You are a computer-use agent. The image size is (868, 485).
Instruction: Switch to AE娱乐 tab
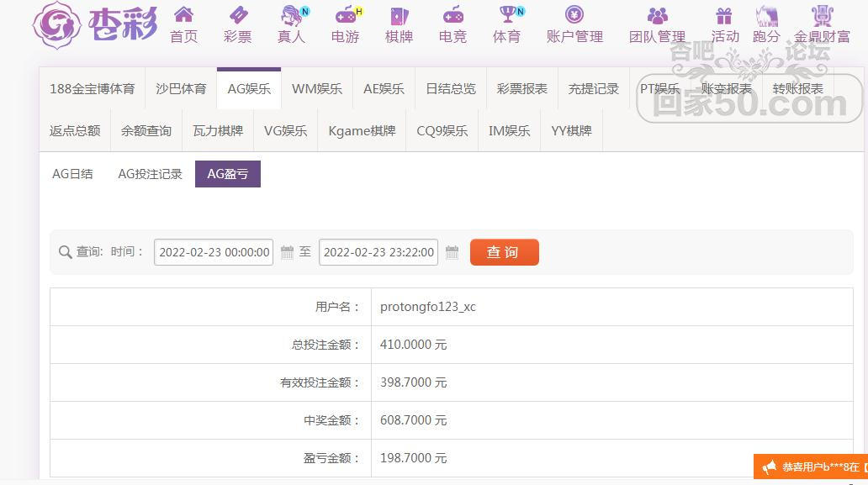coord(384,88)
